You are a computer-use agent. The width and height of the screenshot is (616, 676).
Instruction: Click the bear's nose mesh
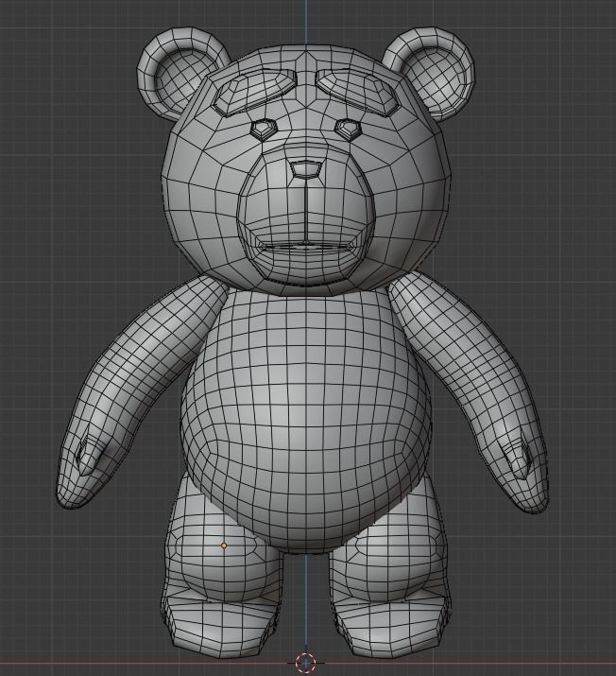306,169
